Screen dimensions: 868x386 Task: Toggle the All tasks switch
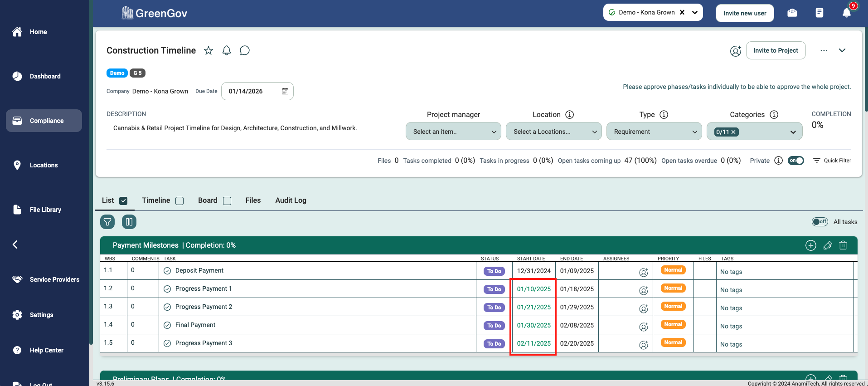(x=820, y=222)
